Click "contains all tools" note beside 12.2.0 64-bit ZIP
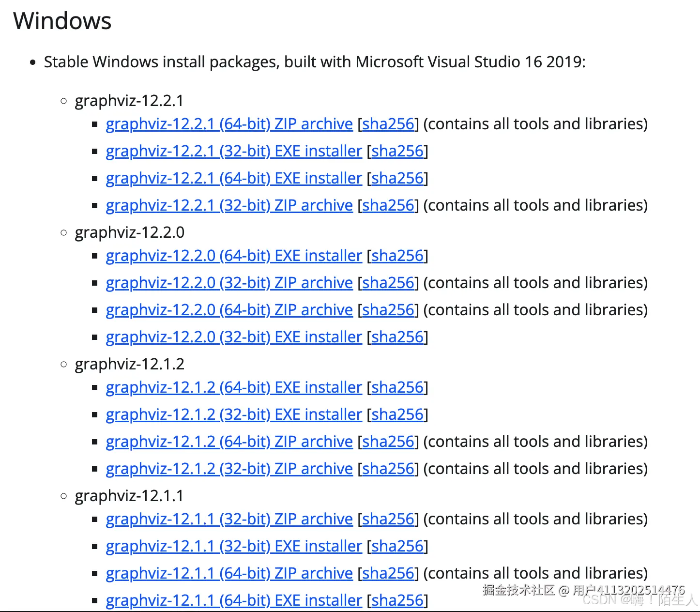Image resolution: width=700 pixels, height=612 pixels. click(x=535, y=310)
